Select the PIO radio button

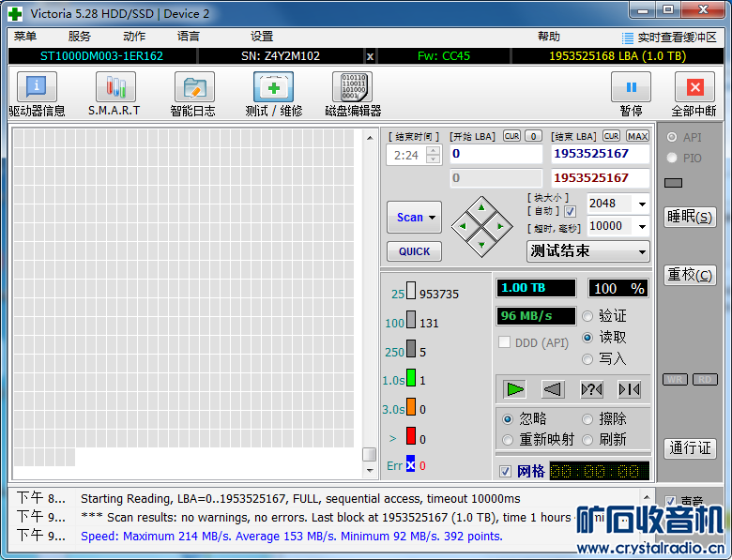tap(672, 158)
